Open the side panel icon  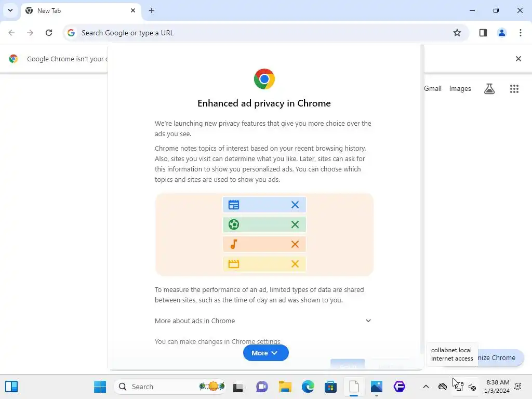483,33
